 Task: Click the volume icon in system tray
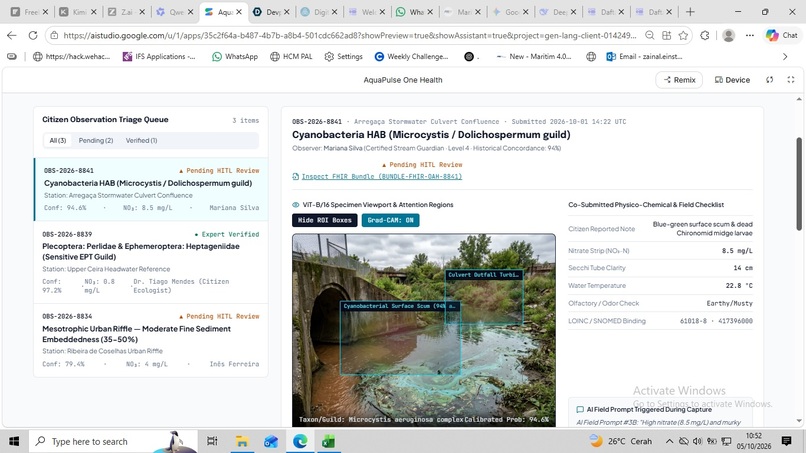(698, 441)
